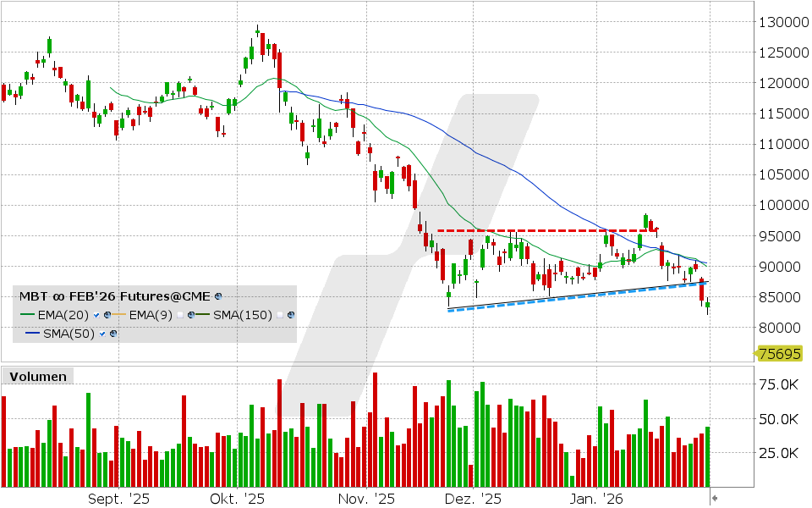Collapse the Volumen panel header
Image resolution: width=812 pixels, height=508 pixels.
pos(38,376)
